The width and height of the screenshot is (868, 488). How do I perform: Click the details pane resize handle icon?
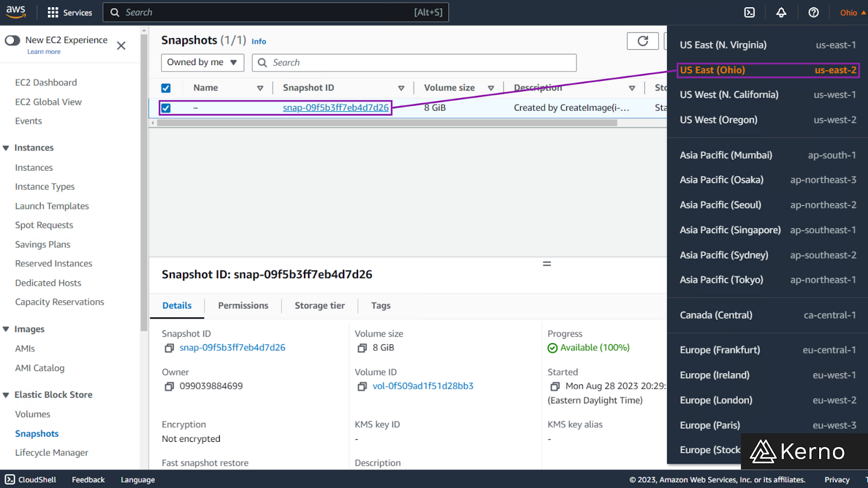pos(547,264)
